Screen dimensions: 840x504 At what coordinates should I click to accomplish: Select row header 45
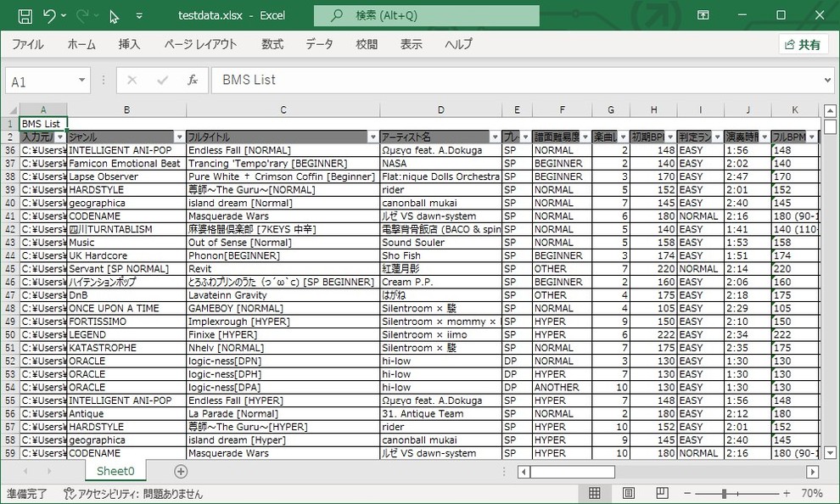pyautogui.click(x=10, y=269)
